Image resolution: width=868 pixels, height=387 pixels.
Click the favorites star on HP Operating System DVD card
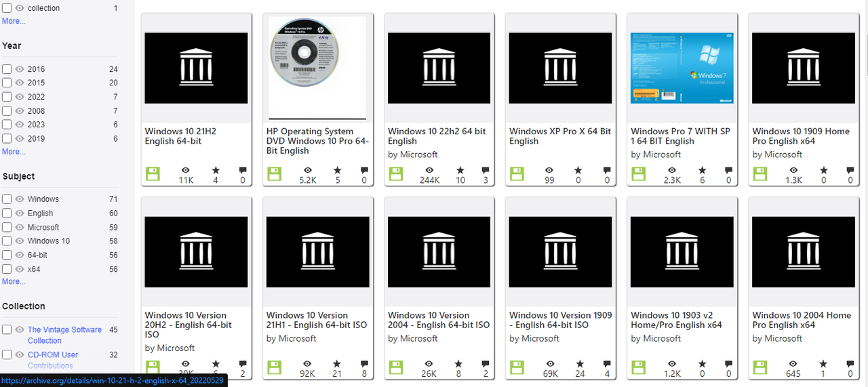(x=337, y=171)
